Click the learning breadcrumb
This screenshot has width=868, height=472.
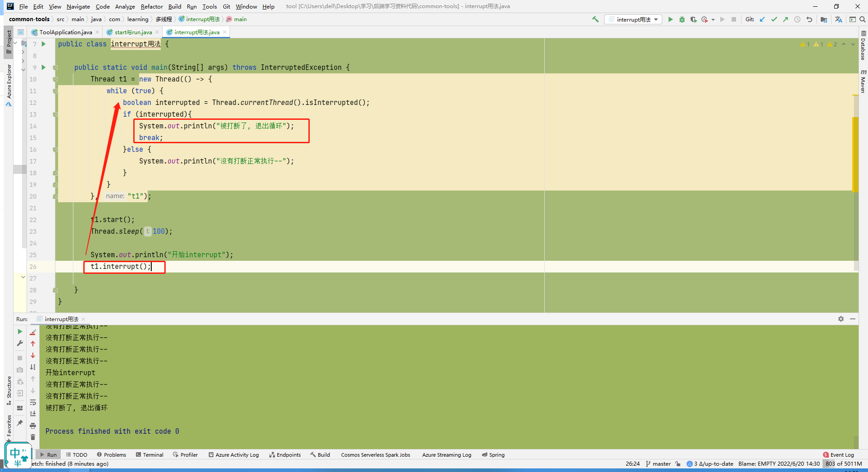coord(138,19)
